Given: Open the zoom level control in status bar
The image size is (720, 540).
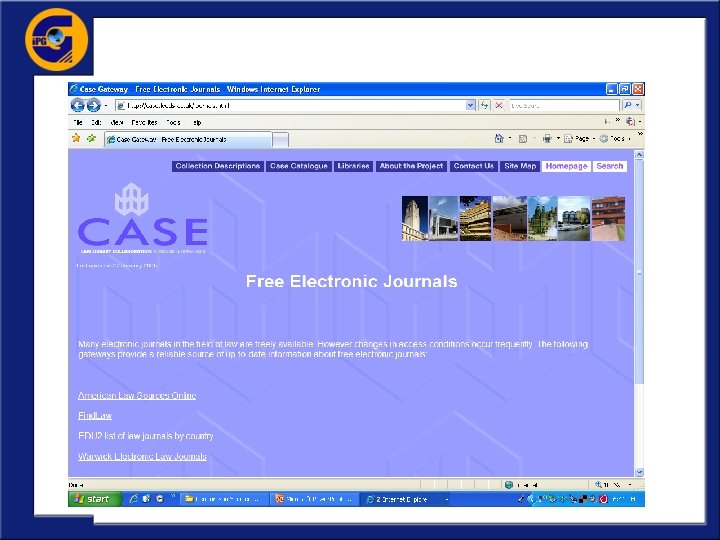Looking at the screenshot, I should click(x=613, y=484).
